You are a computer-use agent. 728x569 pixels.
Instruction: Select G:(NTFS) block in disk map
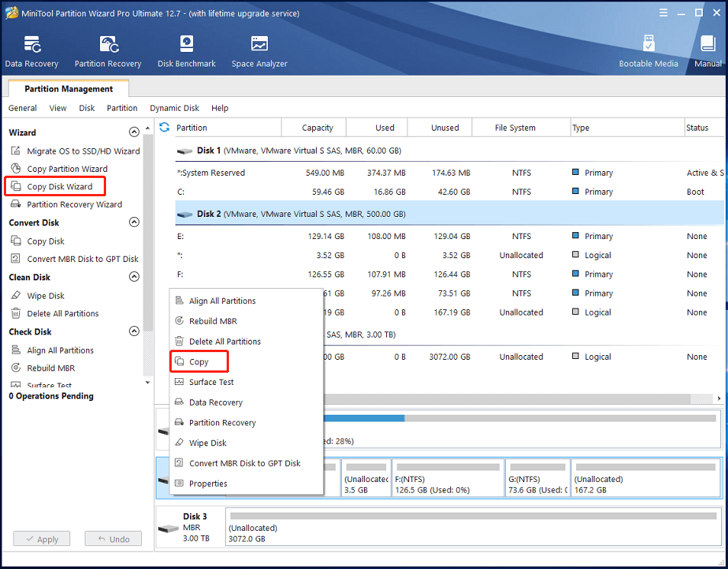coord(538,478)
